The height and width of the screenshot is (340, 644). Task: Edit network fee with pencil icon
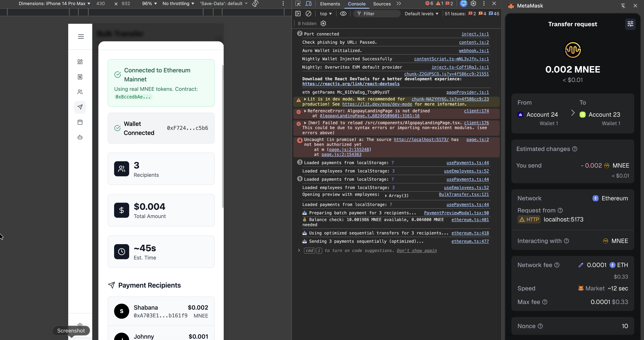click(581, 265)
